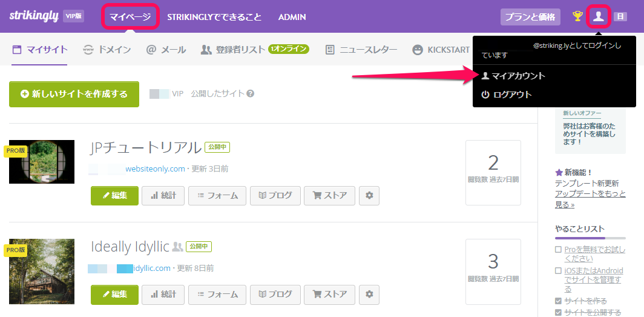Select マイアカウント from the dropdown menu
This screenshot has height=317, width=644.
[513, 76]
